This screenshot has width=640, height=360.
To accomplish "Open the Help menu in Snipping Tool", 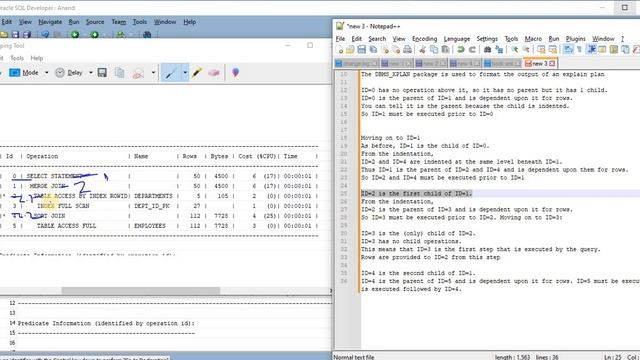I will click(x=37, y=58).
